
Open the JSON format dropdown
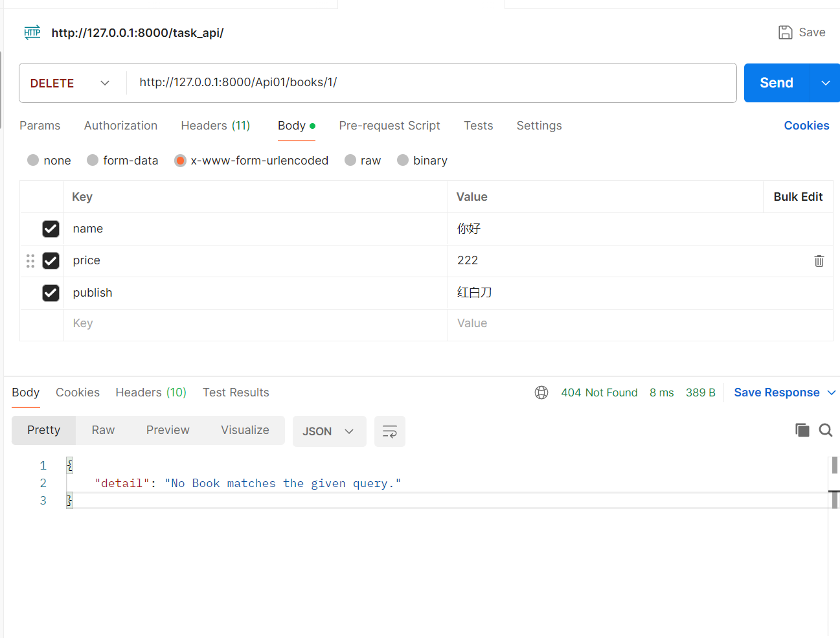coord(329,431)
